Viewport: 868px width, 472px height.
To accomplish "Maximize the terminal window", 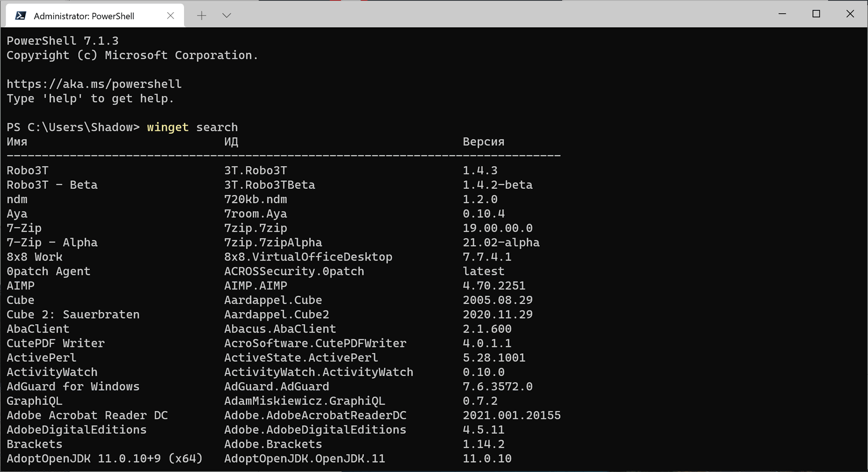I will click(x=816, y=14).
